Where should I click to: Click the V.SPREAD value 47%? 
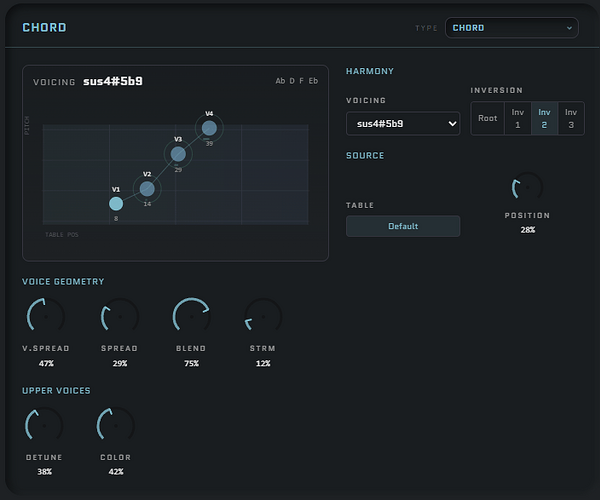pyautogui.click(x=46, y=363)
